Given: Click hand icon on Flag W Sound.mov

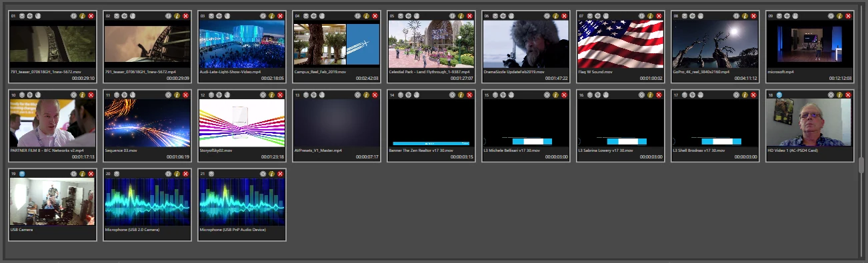Looking at the screenshot, I should 606,16.
